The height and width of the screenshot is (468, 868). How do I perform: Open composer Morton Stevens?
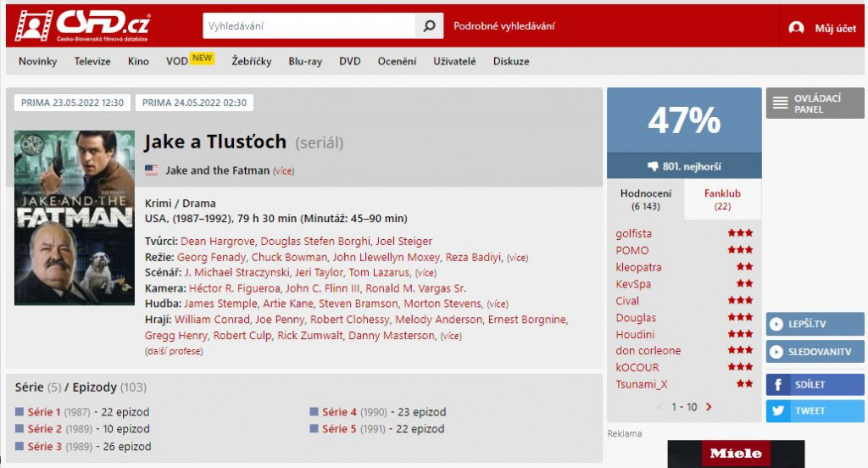coord(442,304)
